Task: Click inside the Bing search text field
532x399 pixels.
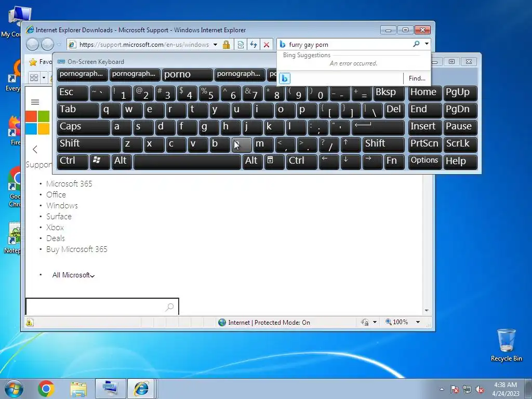Action: point(350,44)
